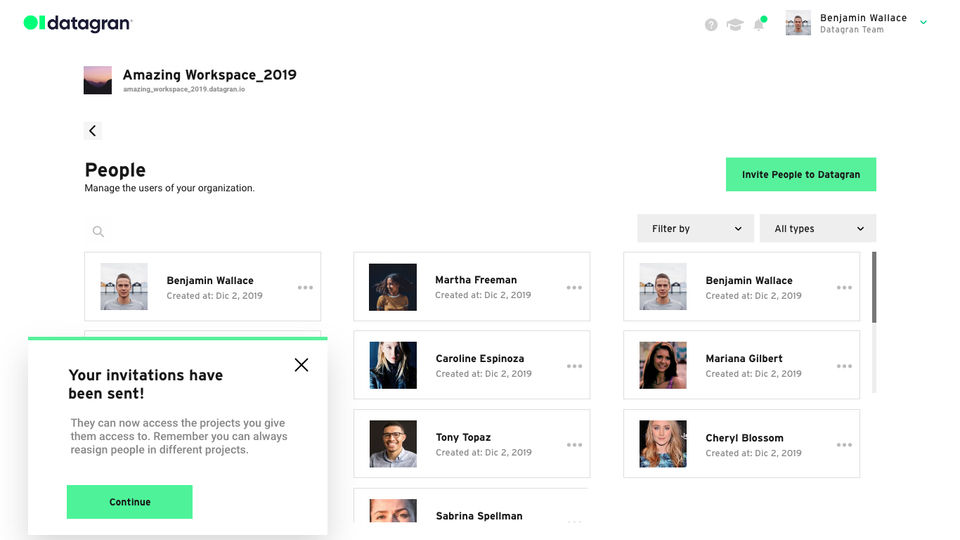Open more options for Mariana Gilbert

844,366
